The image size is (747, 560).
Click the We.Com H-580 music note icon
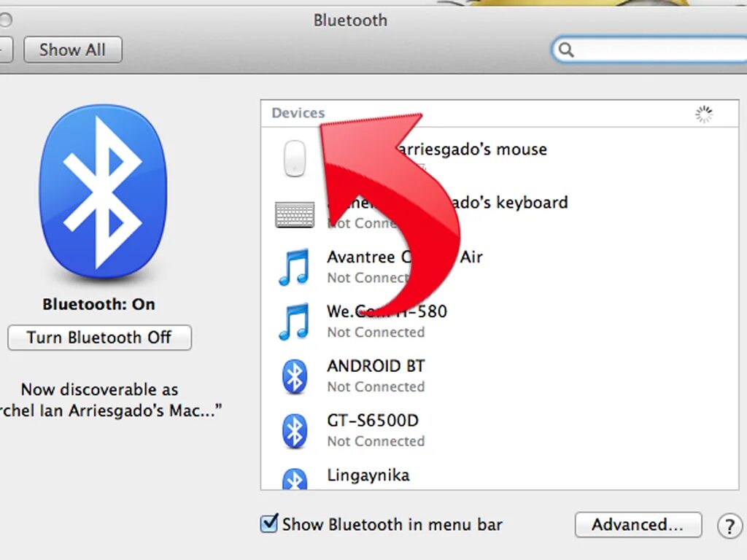pos(294,321)
